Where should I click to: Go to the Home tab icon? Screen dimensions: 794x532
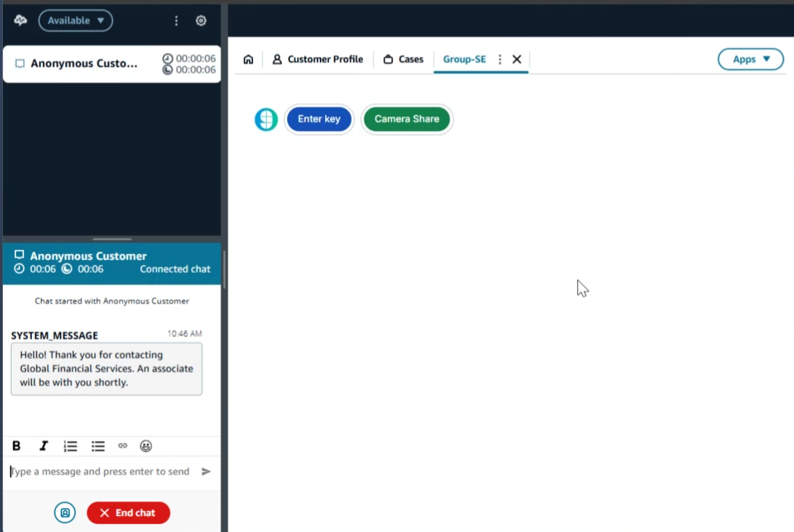point(248,59)
